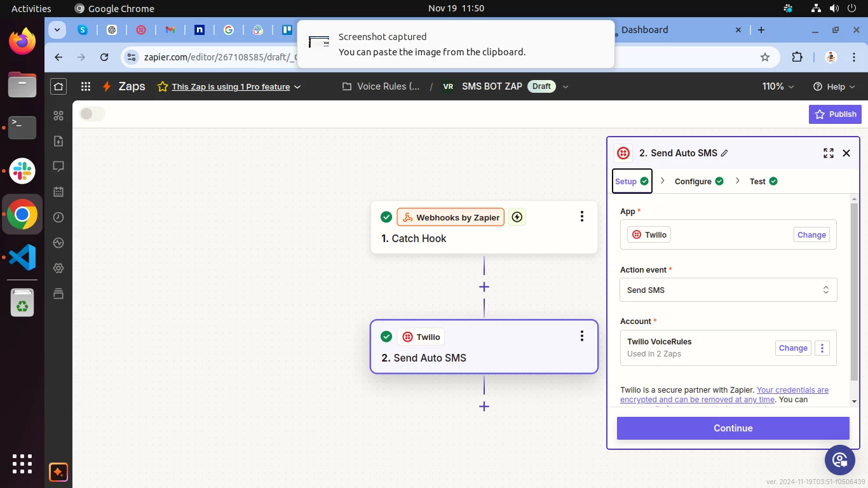
Task: Switch to the ChatGPT browser tab
Action: tap(112, 30)
